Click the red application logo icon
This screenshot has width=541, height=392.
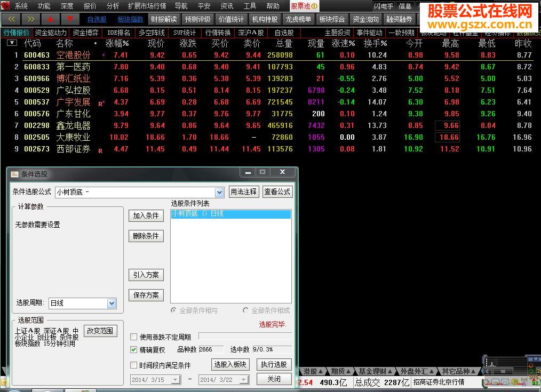pyautogui.click(x=5, y=6)
